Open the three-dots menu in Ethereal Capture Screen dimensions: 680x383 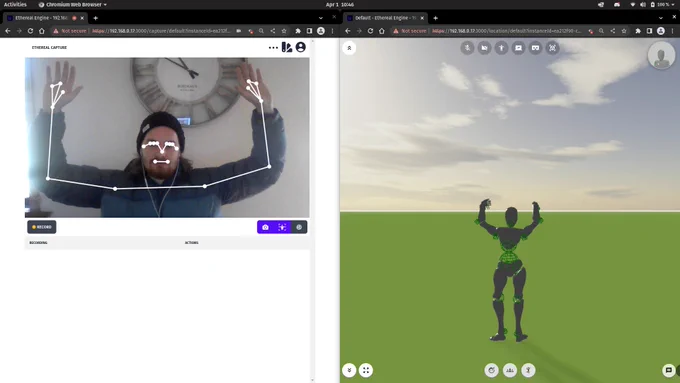point(273,48)
